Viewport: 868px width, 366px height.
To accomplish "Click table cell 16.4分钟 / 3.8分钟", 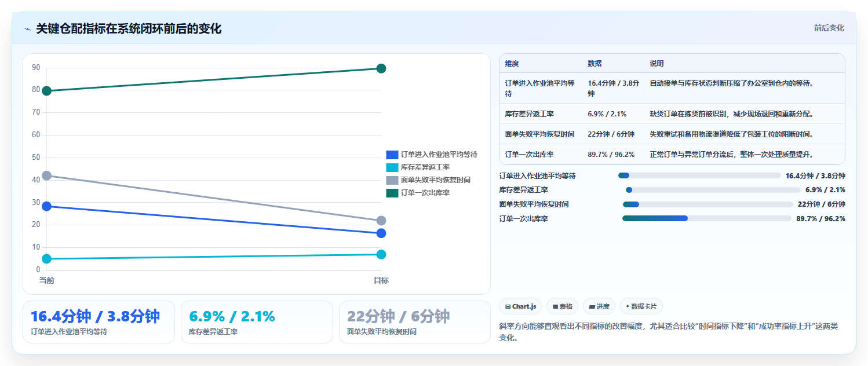I will 614,88.
